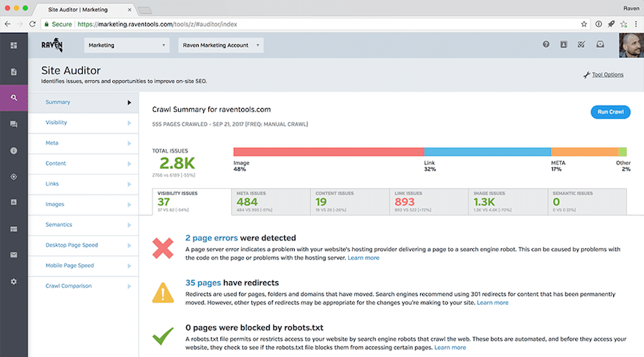The image size is (644, 357).
Task: Click the red Image segment of issues bar
Action: 328,152
